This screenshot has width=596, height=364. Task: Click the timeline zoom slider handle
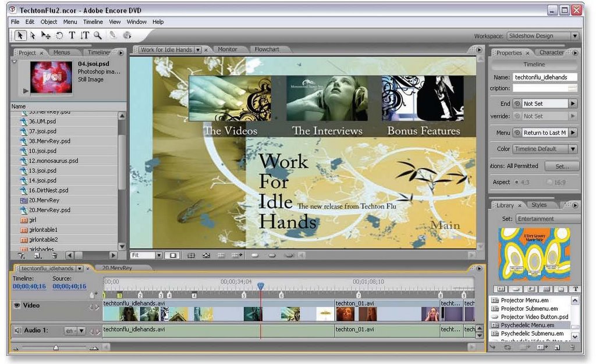coord(56,348)
